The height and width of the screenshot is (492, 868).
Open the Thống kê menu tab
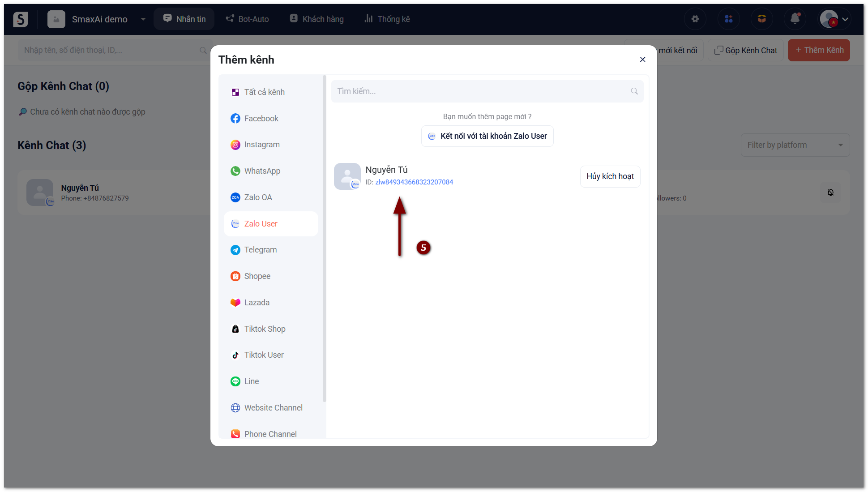387,19
